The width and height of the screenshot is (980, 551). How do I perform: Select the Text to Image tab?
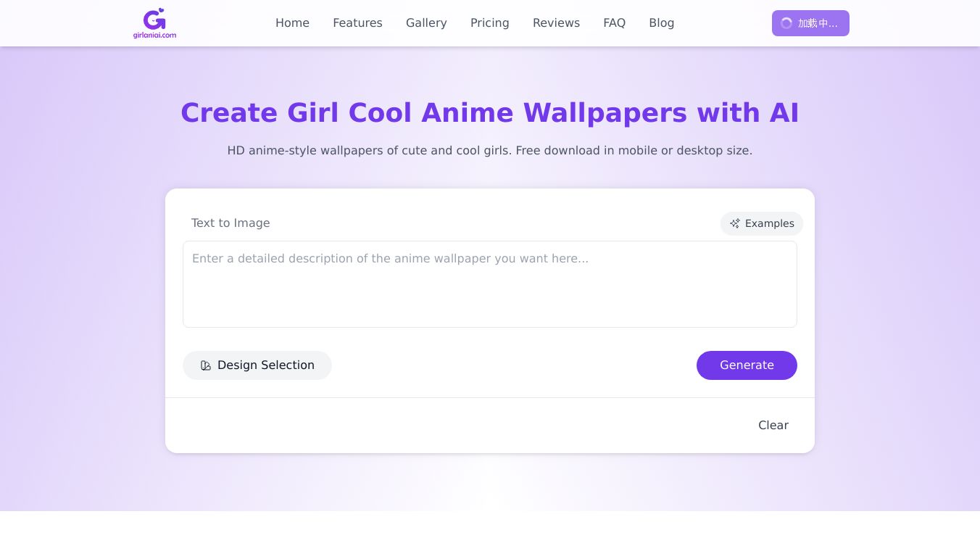point(231,223)
